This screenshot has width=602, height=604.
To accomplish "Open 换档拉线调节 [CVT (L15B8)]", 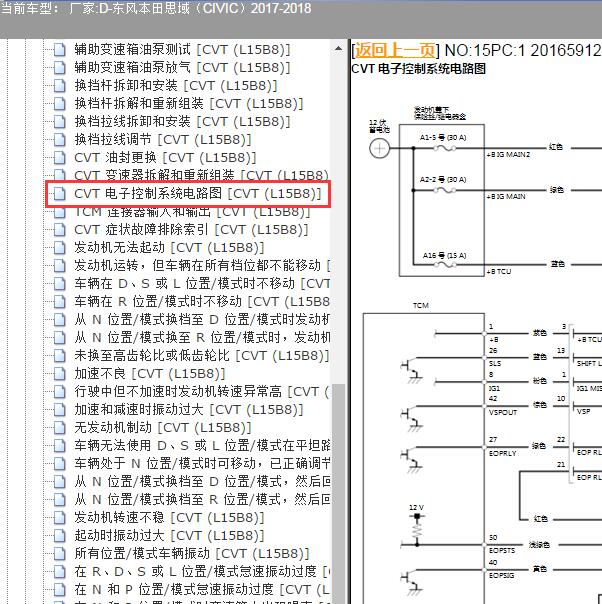I will (163, 139).
